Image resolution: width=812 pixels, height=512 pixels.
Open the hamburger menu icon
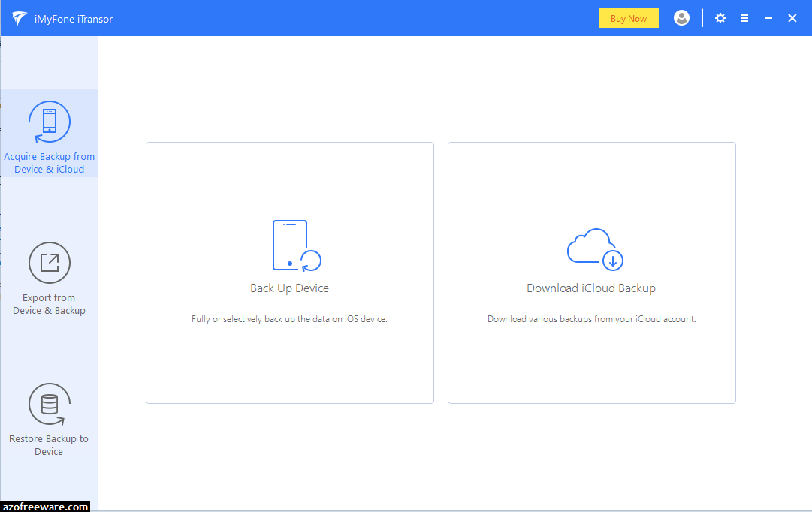tap(744, 18)
